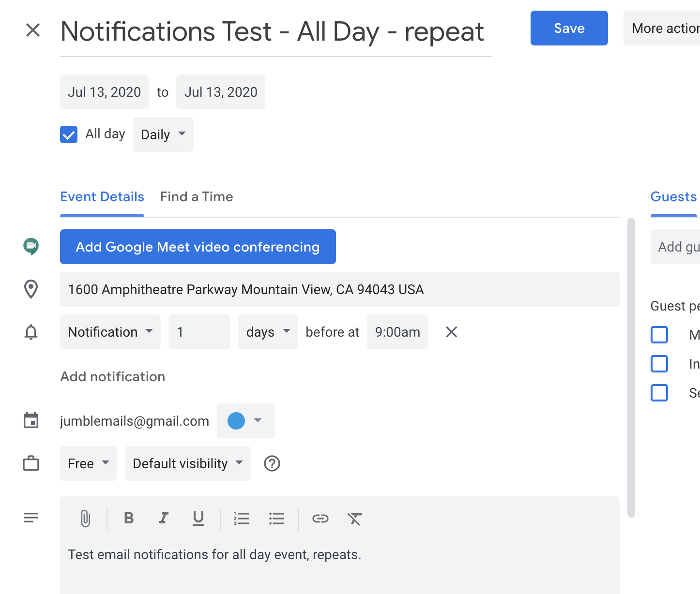Underline text in the description
Image resolution: width=700 pixels, height=594 pixels.
198,519
